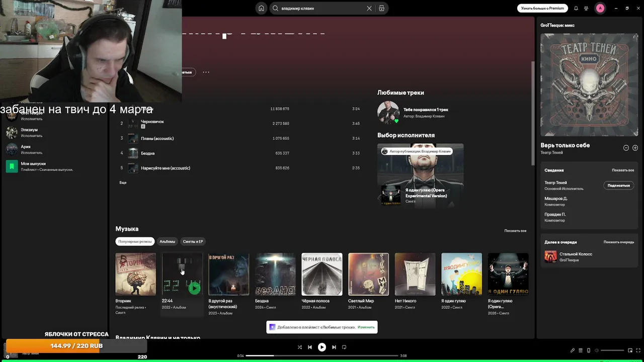Viewport: 644px width, 362px height.
Task: Hide track with minus icon beside Верь только себе
Action: pyautogui.click(x=626, y=148)
